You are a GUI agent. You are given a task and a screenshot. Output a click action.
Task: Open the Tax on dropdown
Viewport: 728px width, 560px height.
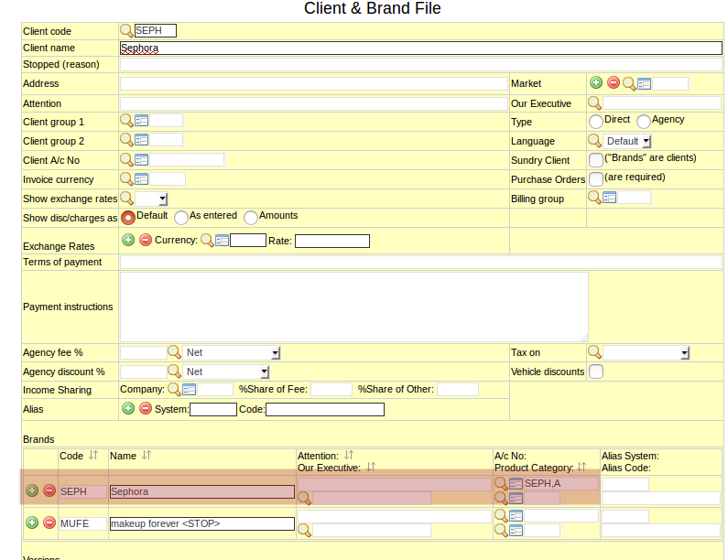pyautogui.click(x=646, y=352)
